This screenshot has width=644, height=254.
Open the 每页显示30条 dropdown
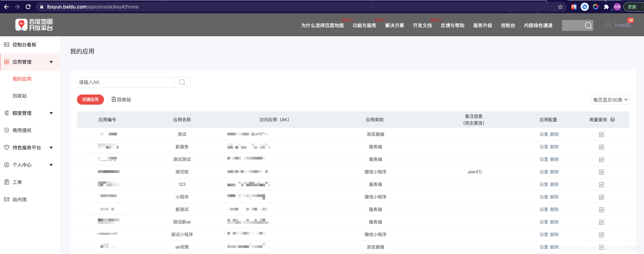coord(610,100)
